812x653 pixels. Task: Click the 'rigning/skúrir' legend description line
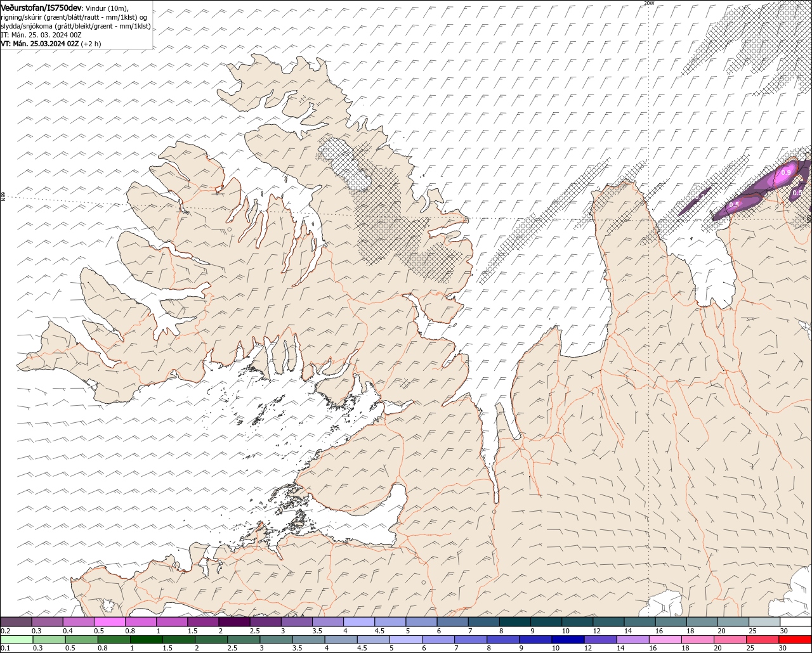coord(74,17)
